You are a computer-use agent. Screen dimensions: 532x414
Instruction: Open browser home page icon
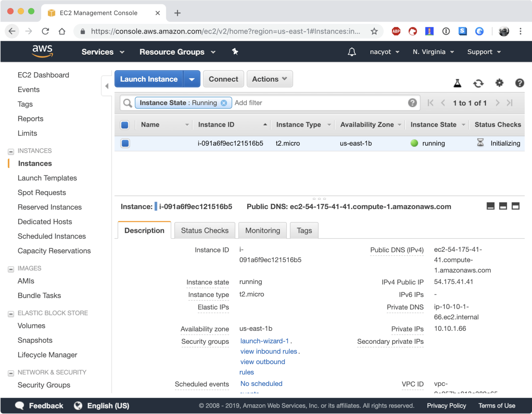(62, 31)
